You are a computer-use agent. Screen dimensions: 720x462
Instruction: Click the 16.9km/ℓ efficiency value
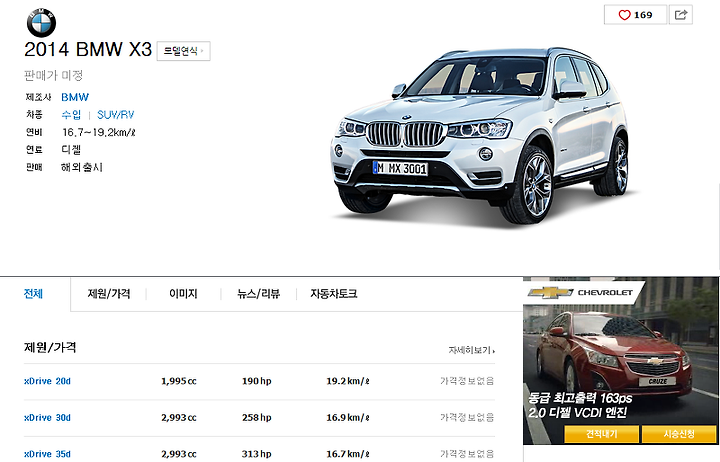[x=348, y=418]
